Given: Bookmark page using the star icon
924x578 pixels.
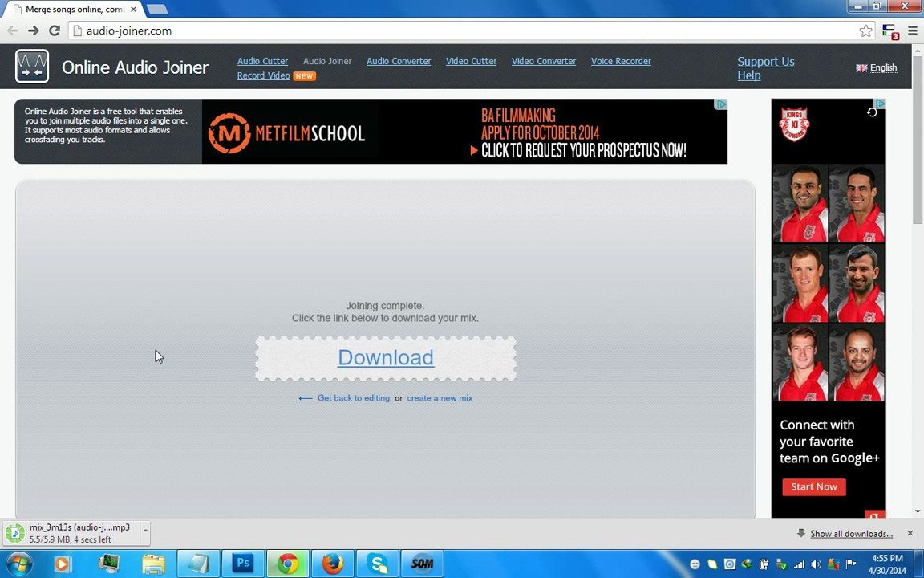Looking at the screenshot, I should 865,31.
